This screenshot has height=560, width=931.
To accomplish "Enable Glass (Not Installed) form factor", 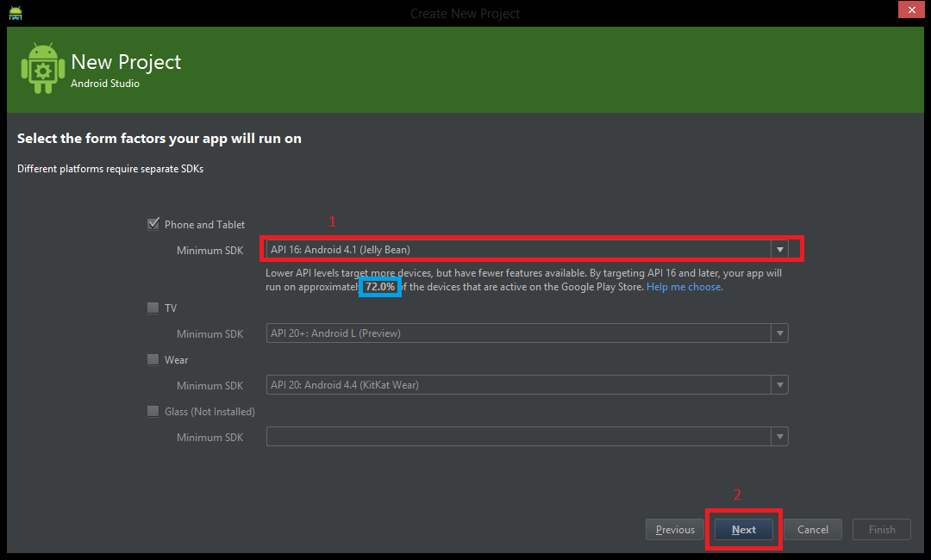I will click(x=153, y=411).
